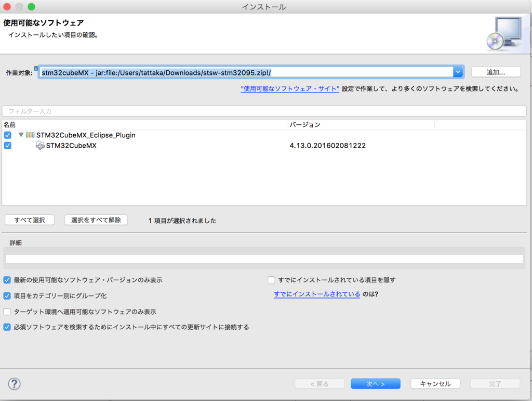532x401 pixels.
Task: Click the 作業対象 site URL text field
Action: [x=246, y=72]
